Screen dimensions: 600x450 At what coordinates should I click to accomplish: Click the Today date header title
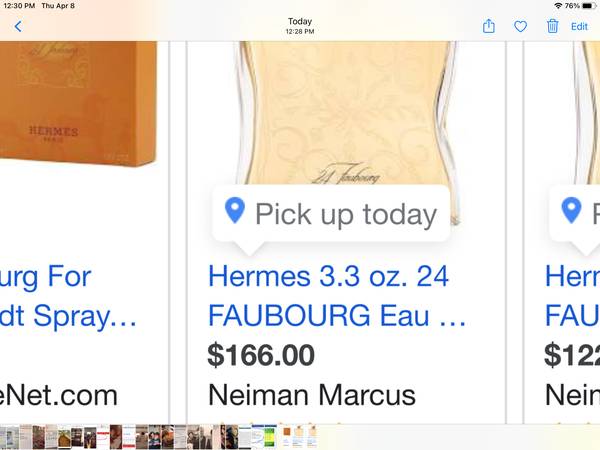pyautogui.click(x=300, y=21)
